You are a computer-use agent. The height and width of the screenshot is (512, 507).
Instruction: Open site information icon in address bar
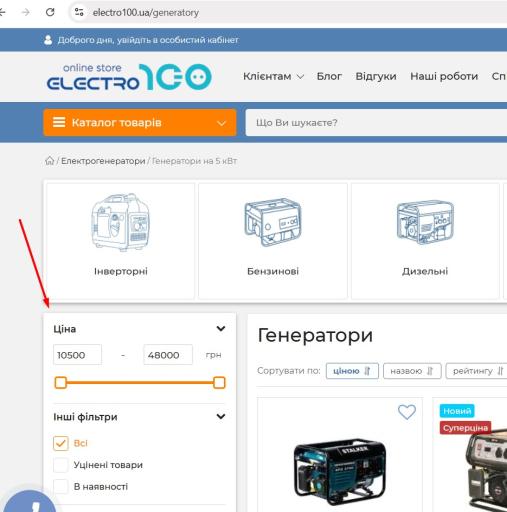79,12
